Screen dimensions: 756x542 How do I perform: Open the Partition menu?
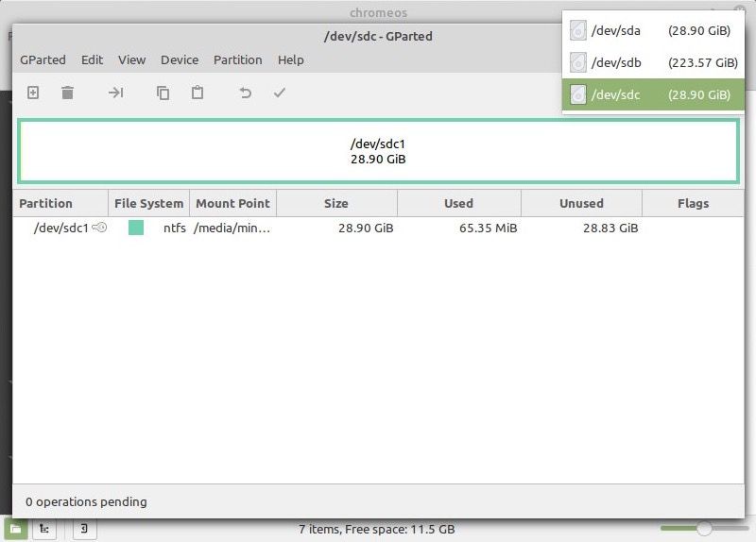click(237, 59)
